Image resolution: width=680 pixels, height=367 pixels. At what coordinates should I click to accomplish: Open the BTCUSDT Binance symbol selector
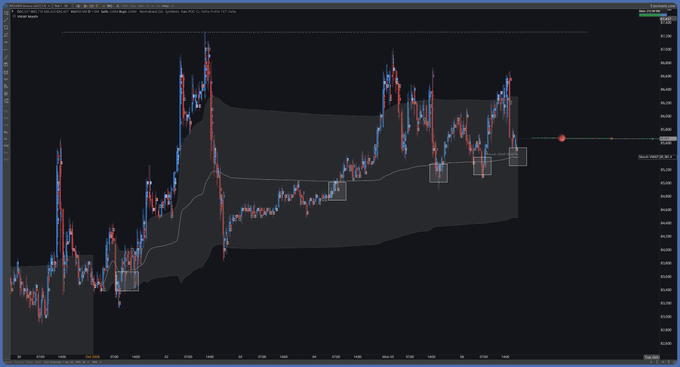[24, 6]
